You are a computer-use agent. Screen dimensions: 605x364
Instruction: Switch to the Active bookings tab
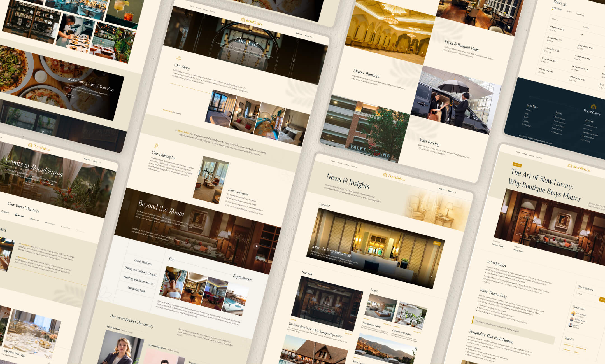[x=569, y=12]
